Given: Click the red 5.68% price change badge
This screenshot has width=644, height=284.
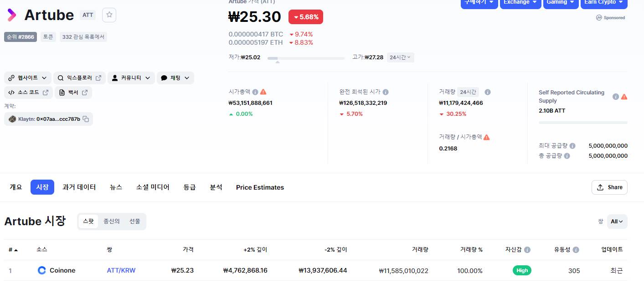Looking at the screenshot, I should [306, 17].
